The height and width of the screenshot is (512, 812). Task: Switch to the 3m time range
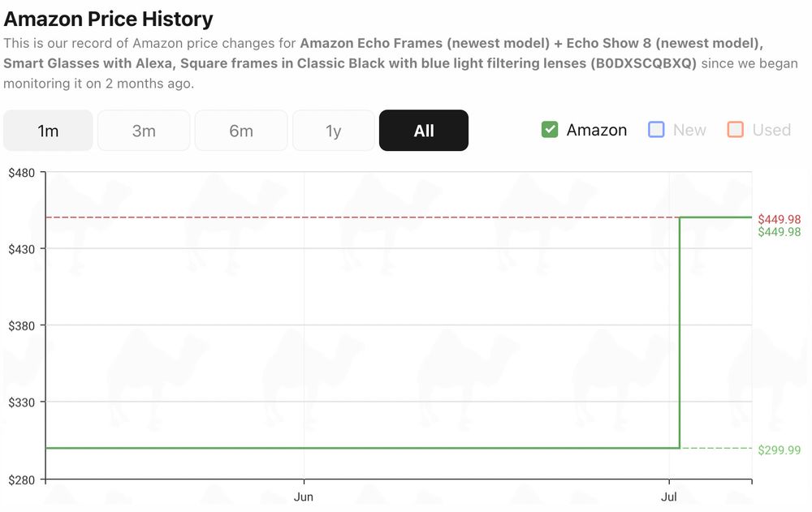[144, 131]
